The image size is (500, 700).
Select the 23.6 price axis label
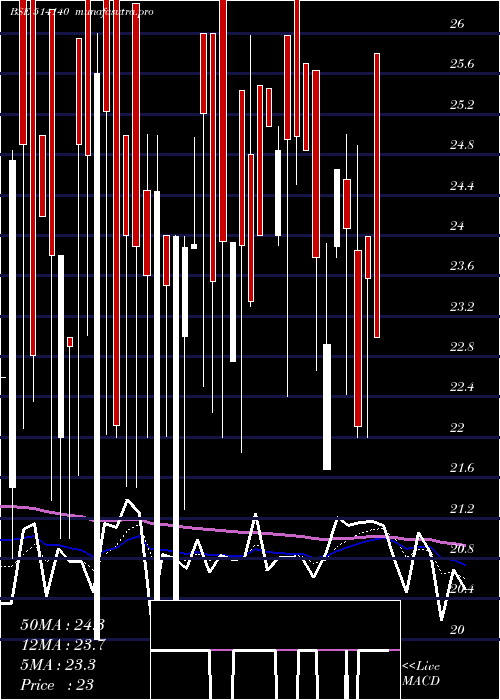[462, 266]
